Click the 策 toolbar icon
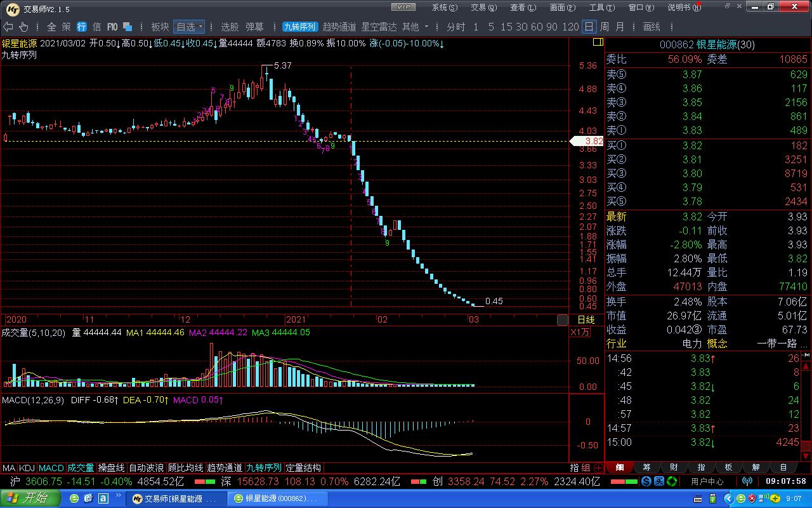Screen dimensions: 812x508 (x=67, y=27)
